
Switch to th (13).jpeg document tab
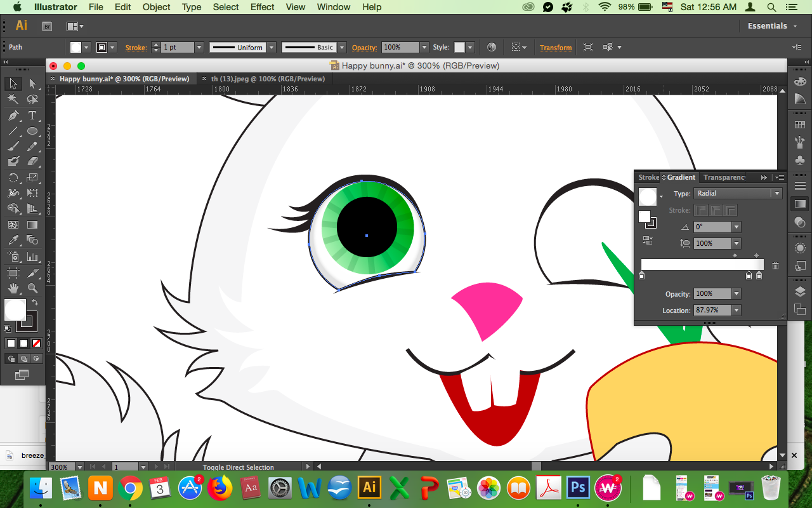click(268, 79)
